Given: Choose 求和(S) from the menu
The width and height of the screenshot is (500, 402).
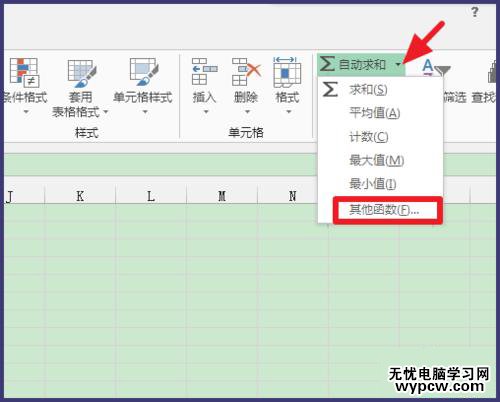Looking at the screenshot, I should click(x=380, y=89).
